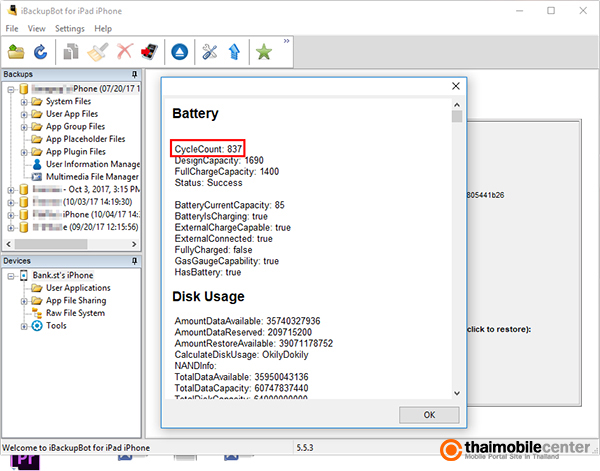
Task: Minimize the iBackupBot window
Action: (x=519, y=11)
